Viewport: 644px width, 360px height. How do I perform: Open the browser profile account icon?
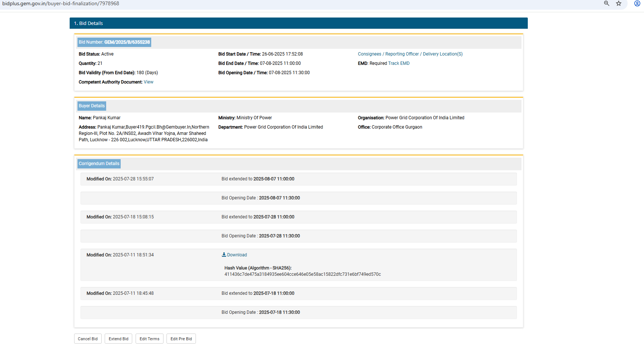click(637, 3)
